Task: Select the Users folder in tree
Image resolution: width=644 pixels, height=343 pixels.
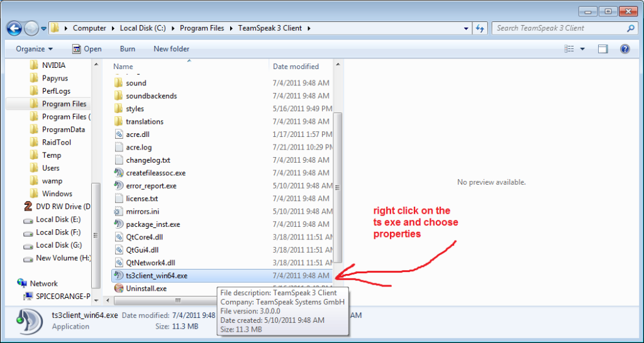Action: [50, 168]
